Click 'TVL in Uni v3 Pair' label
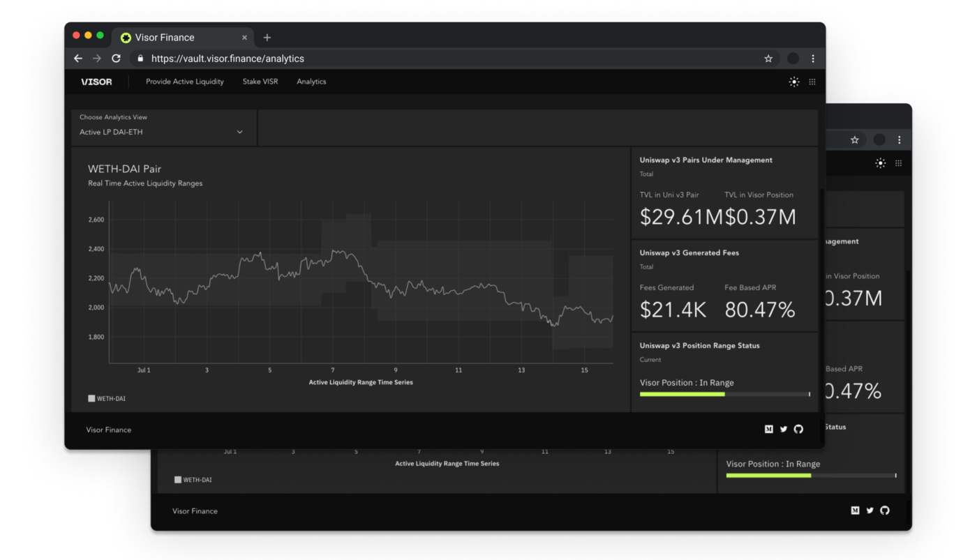The height and width of the screenshot is (560, 977). pyautogui.click(x=669, y=195)
